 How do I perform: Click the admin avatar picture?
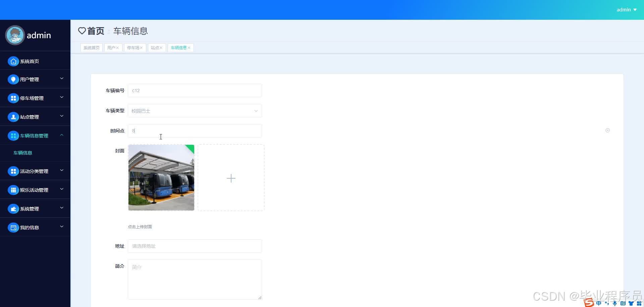15,35
